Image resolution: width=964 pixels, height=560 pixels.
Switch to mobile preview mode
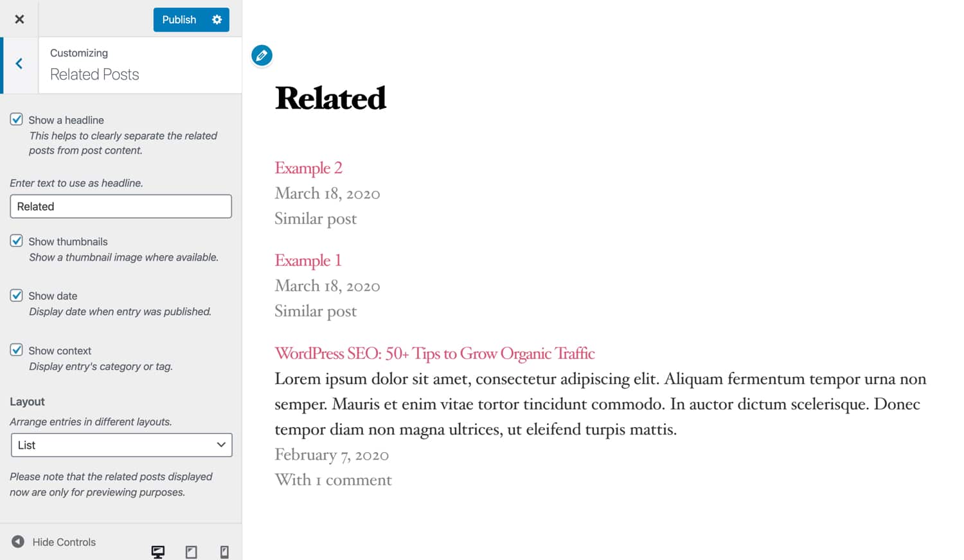(224, 552)
